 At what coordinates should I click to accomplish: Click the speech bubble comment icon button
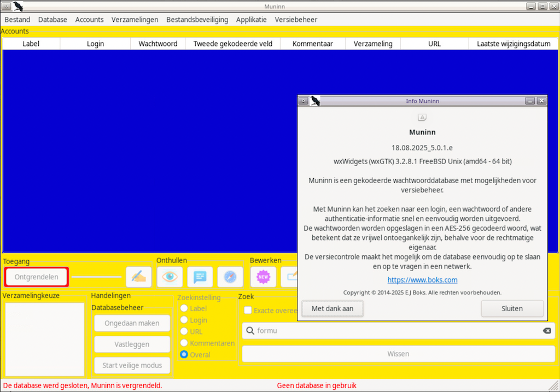(200, 277)
